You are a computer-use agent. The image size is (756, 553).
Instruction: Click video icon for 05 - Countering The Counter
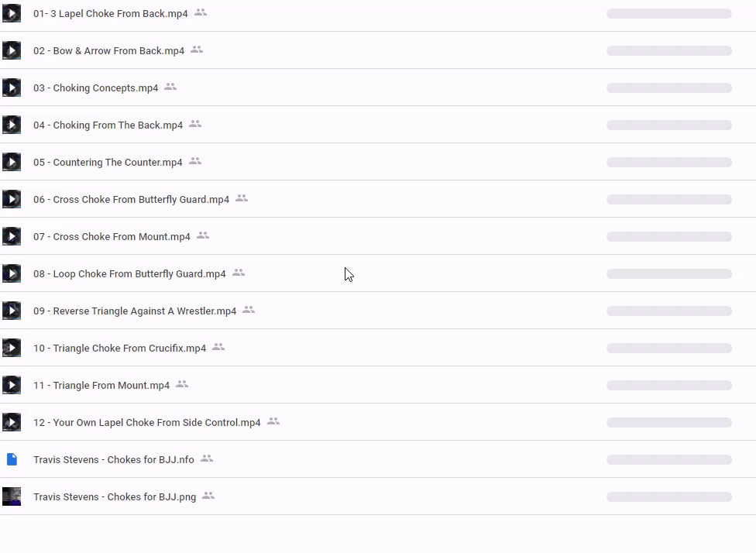coord(12,162)
